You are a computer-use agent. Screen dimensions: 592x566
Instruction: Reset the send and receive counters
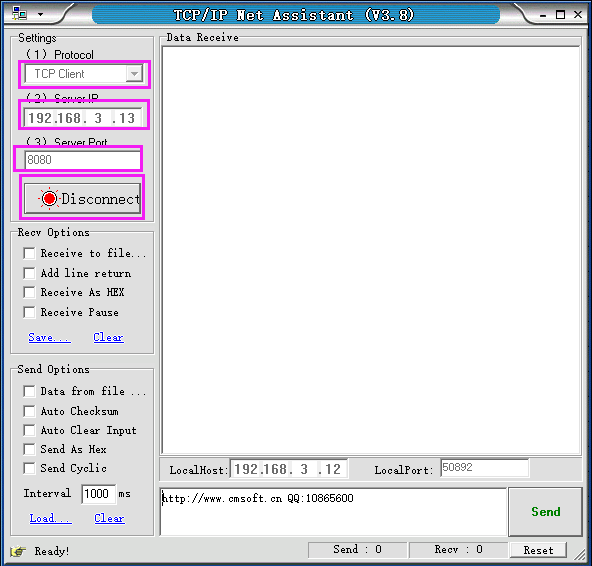[538, 550]
